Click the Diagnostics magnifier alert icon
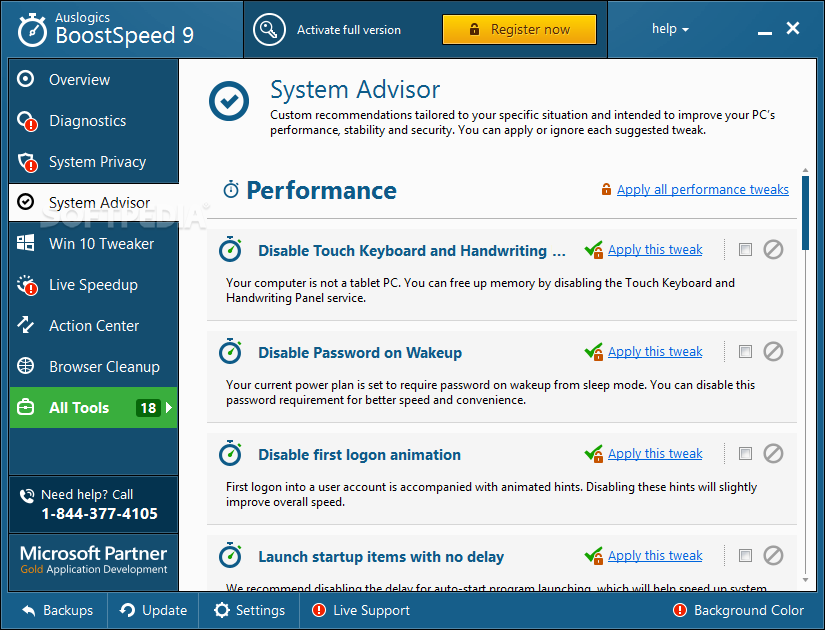Image resolution: width=825 pixels, height=630 pixels. 27,121
